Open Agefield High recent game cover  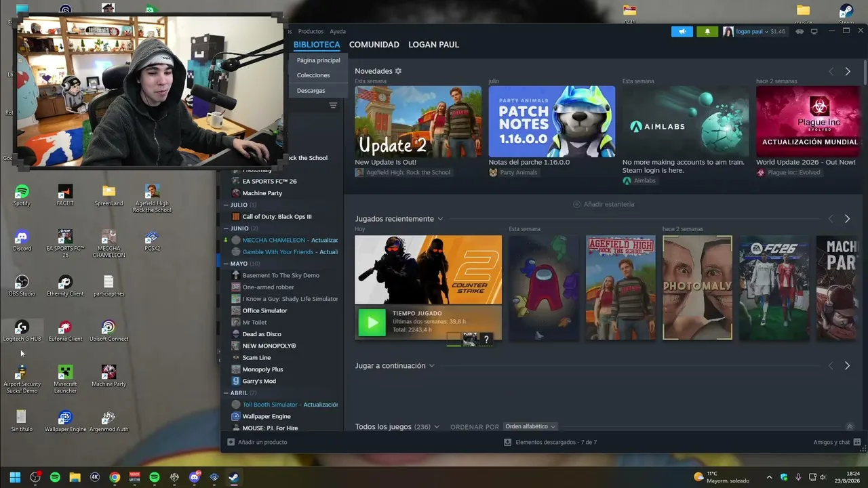620,287
